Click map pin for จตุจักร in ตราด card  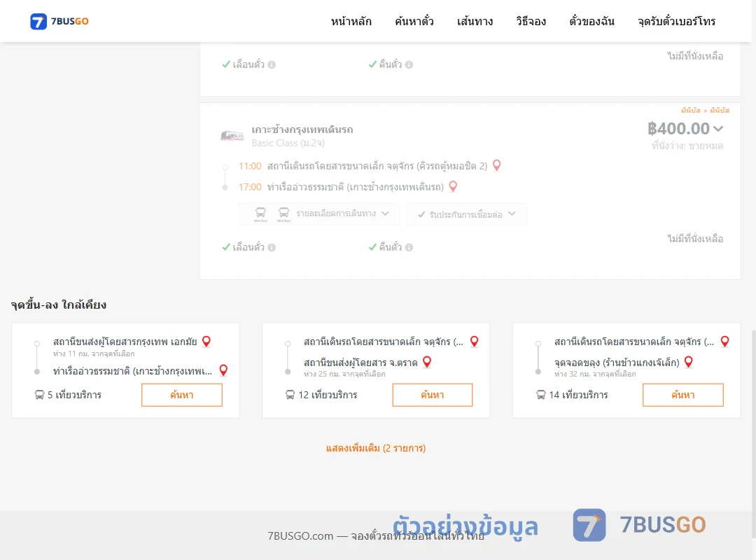[474, 342]
